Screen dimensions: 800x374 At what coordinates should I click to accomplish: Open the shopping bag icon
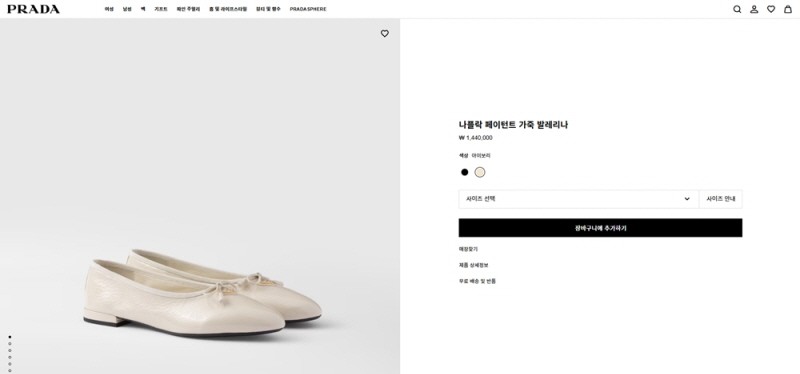(788, 9)
